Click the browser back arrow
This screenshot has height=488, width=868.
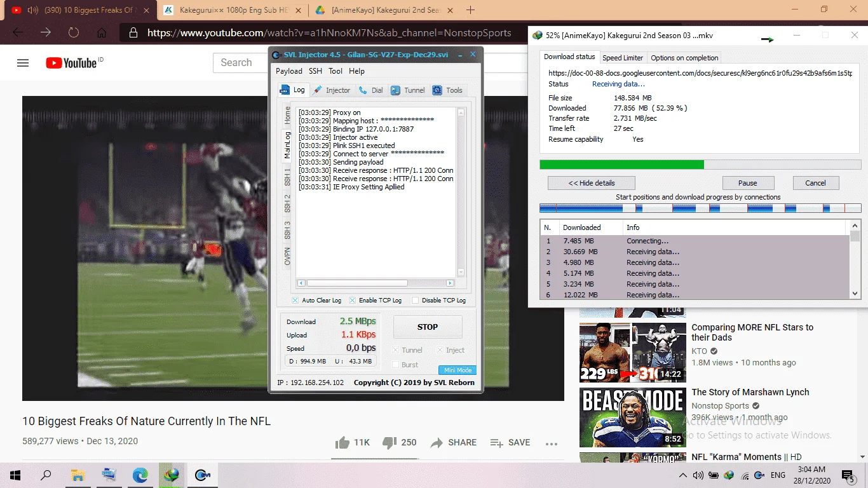tap(18, 32)
